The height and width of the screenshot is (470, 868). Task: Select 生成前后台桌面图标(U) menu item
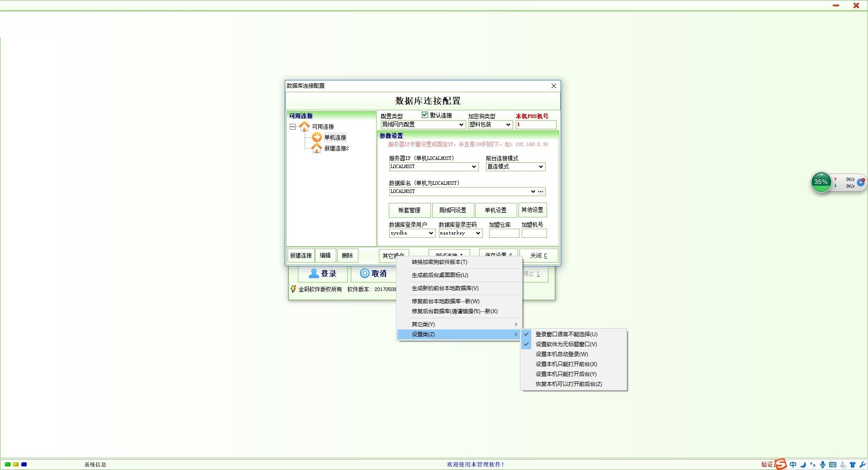point(459,275)
